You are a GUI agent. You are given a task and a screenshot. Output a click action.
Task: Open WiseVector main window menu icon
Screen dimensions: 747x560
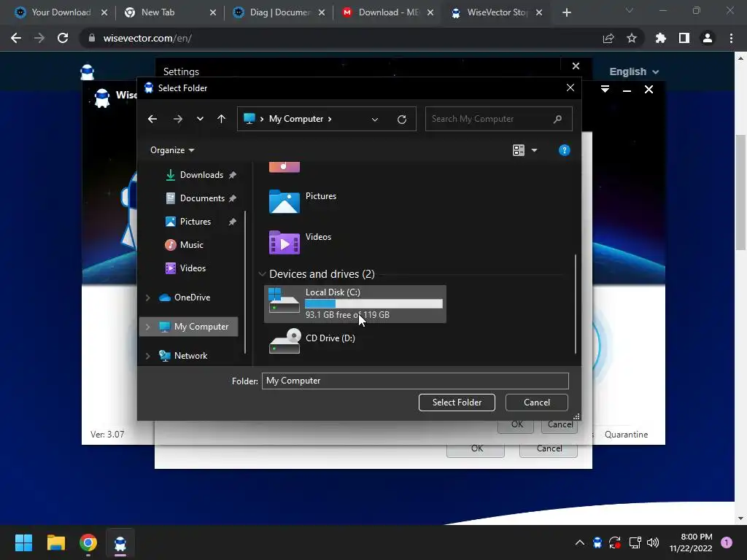point(605,90)
